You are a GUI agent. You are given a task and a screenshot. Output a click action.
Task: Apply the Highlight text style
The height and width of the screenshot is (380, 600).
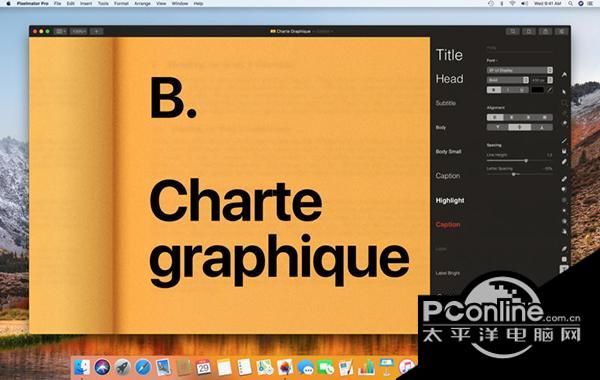point(450,200)
